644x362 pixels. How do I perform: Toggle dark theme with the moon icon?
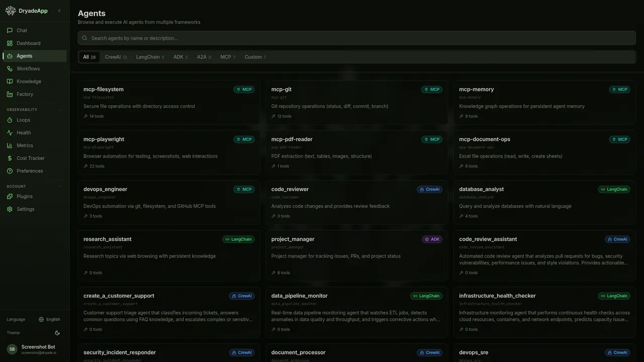point(57,332)
